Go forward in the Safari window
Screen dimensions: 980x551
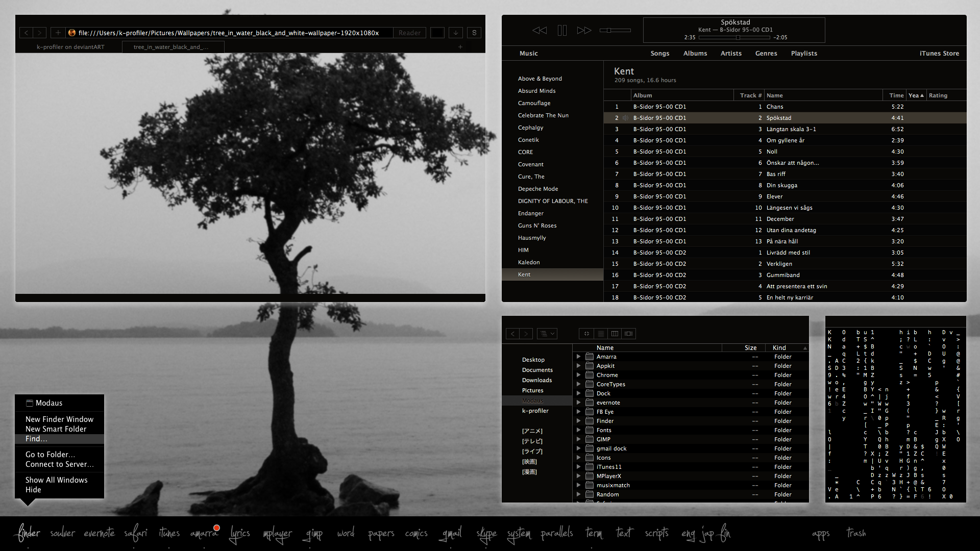(x=40, y=33)
